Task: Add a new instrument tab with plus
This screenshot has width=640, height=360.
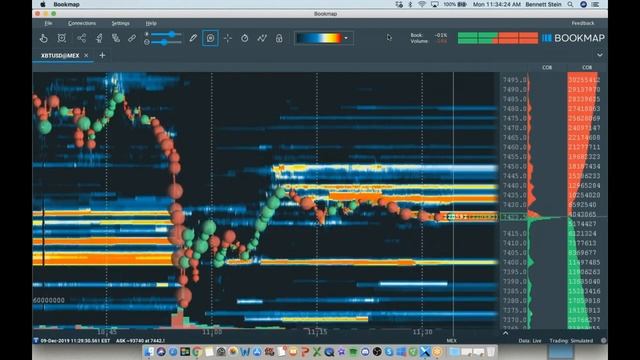Action: pos(102,55)
